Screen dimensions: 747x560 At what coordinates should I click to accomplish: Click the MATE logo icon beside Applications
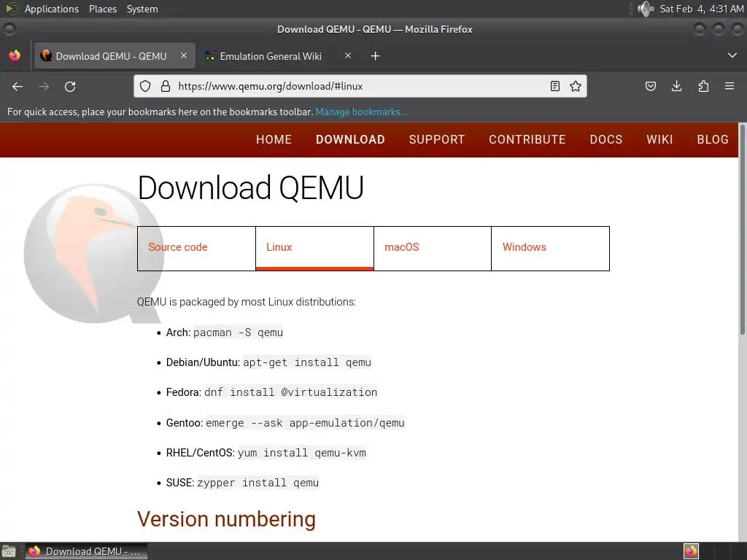(12, 9)
